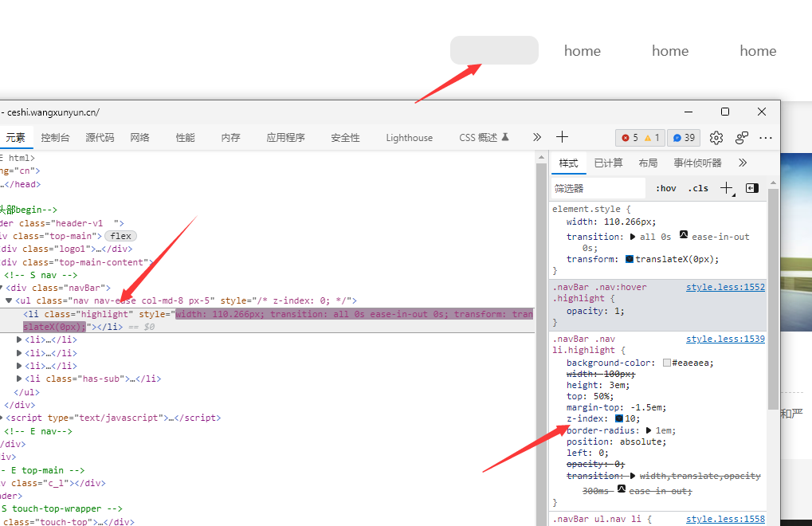Image resolution: width=812 pixels, height=526 pixels.
Task: Add a new DevTools tool tab with plus
Action: [562, 137]
